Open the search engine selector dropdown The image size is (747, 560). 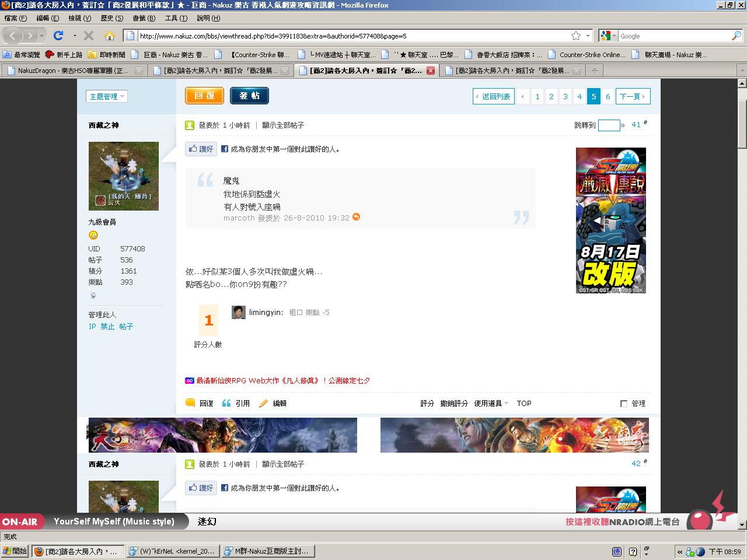point(608,36)
